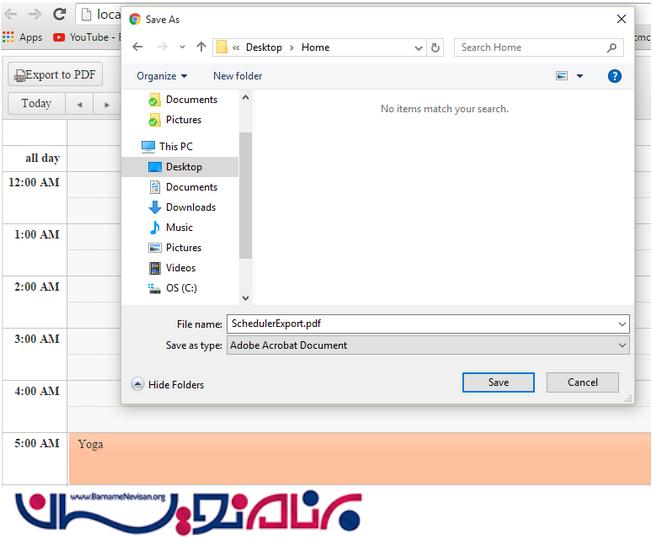The width and height of the screenshot is (652, 537).
Task: Create a folder with New folder
Action: point(237,76)
